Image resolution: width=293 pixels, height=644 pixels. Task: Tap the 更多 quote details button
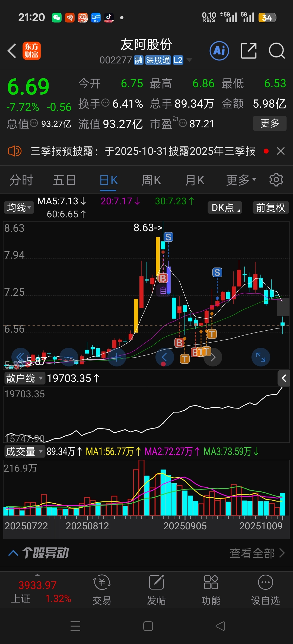point(270,123)
